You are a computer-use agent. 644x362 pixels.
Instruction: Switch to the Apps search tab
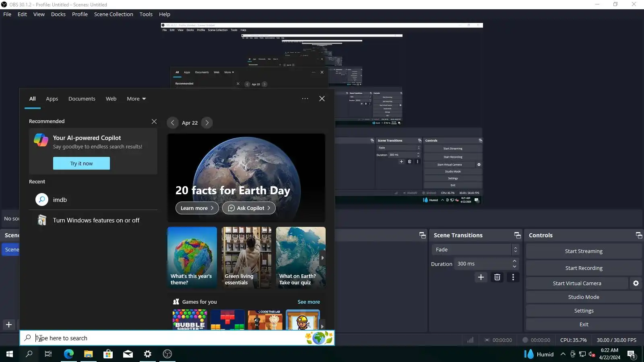click(52, 99)
